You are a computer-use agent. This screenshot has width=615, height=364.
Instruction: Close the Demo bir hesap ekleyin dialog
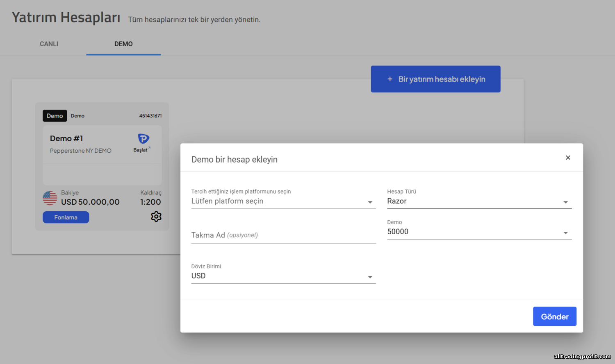pos(568,158)
